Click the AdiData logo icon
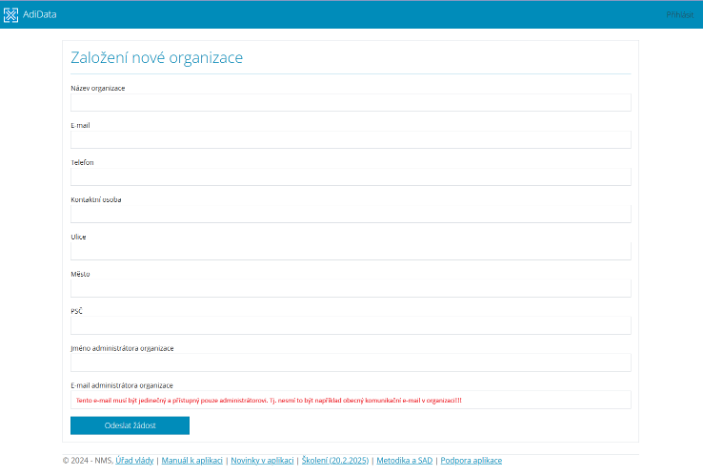 tap(11, 15)
